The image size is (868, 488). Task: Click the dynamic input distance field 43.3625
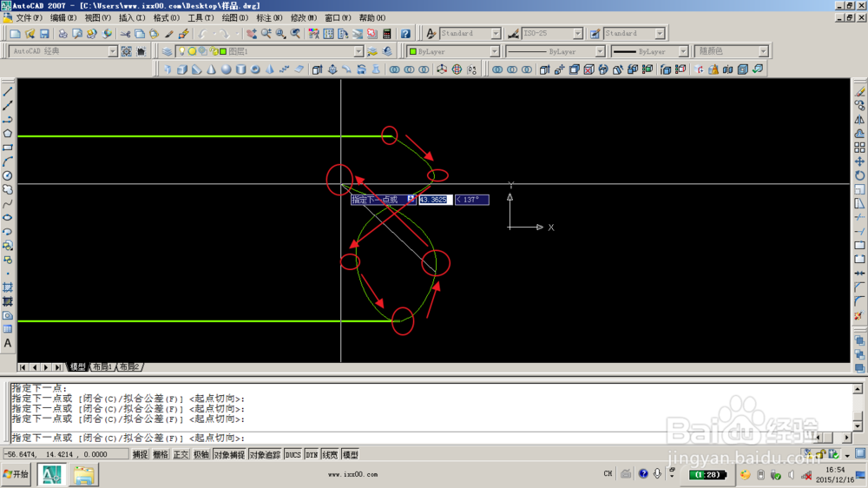[436, 200]
